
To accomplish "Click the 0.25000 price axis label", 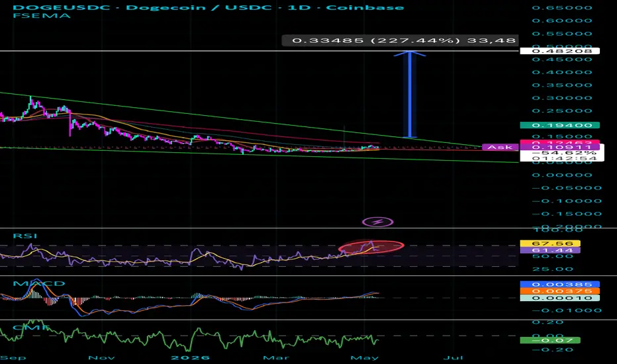I will [x=562, y=111].
